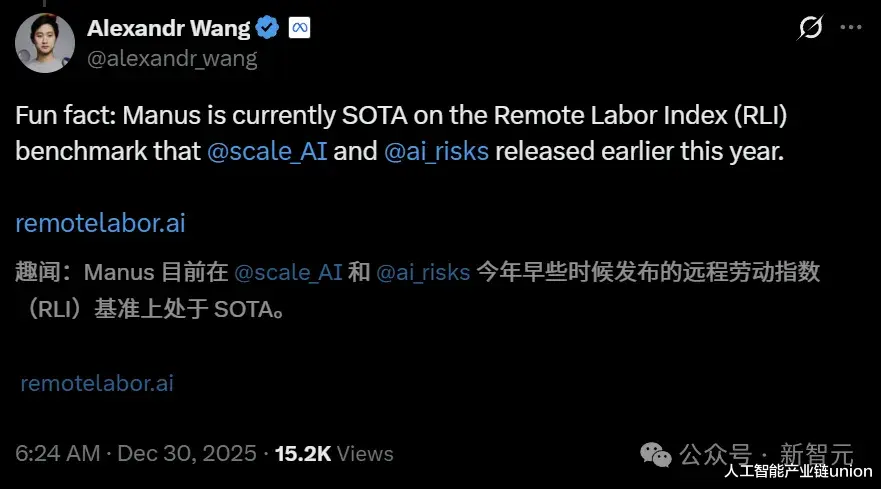
Task: Open Alexandr Wang's profile picture
Action: pos(44,44)
